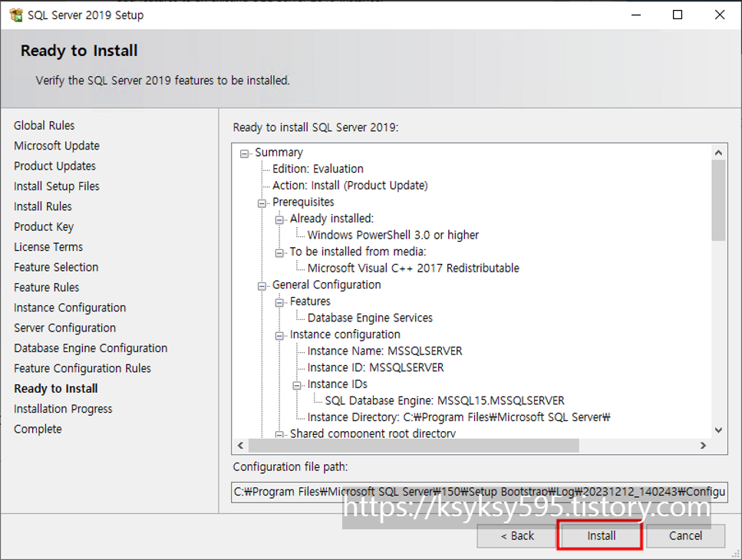Select the Install Setup Files step

click(57, 186)
